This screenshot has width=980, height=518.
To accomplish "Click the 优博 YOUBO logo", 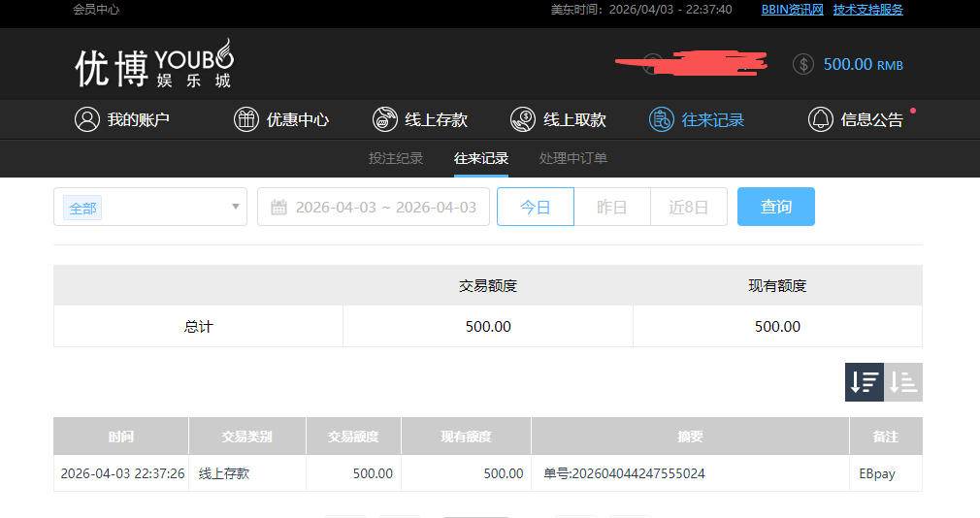I will coord(154,65).
